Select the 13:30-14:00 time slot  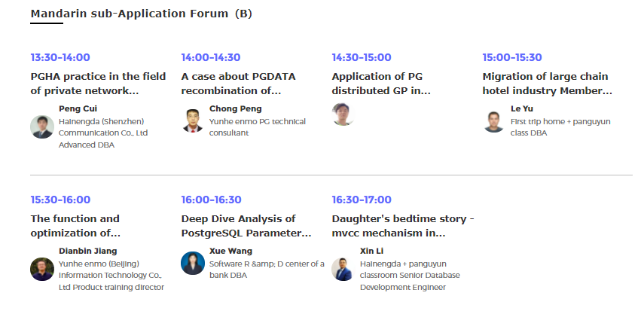point(60,57)
